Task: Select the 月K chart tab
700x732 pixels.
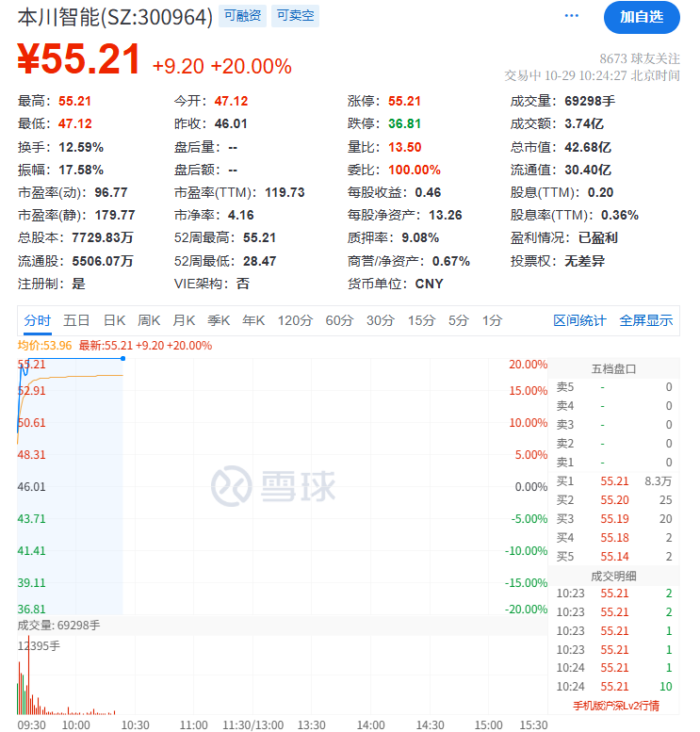Action: (184, 320)
